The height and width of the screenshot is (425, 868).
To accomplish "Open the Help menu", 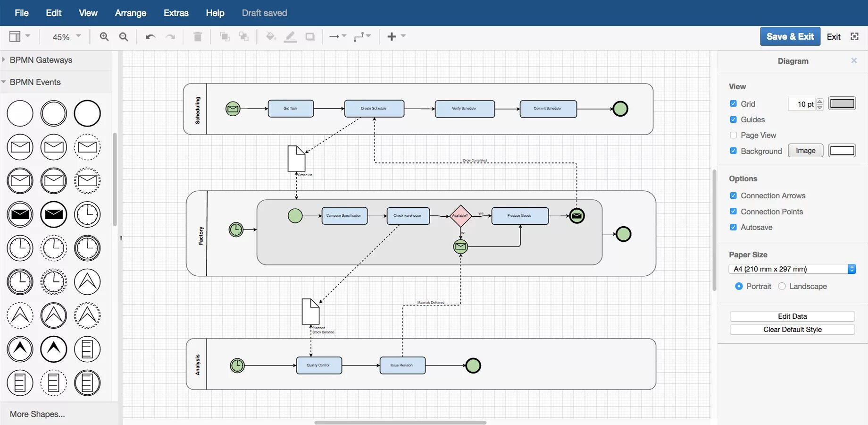I will point(215,13).
